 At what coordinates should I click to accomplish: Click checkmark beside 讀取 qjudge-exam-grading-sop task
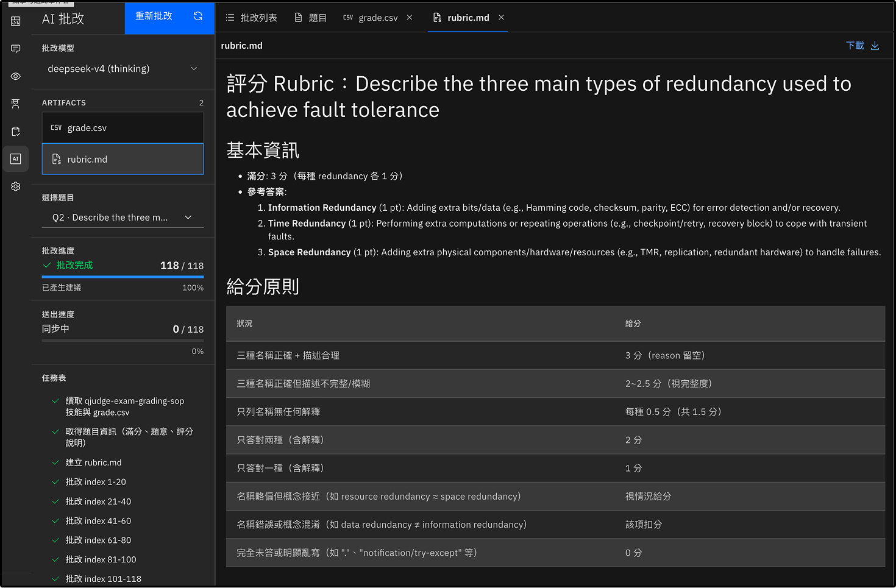click(55, 401)
